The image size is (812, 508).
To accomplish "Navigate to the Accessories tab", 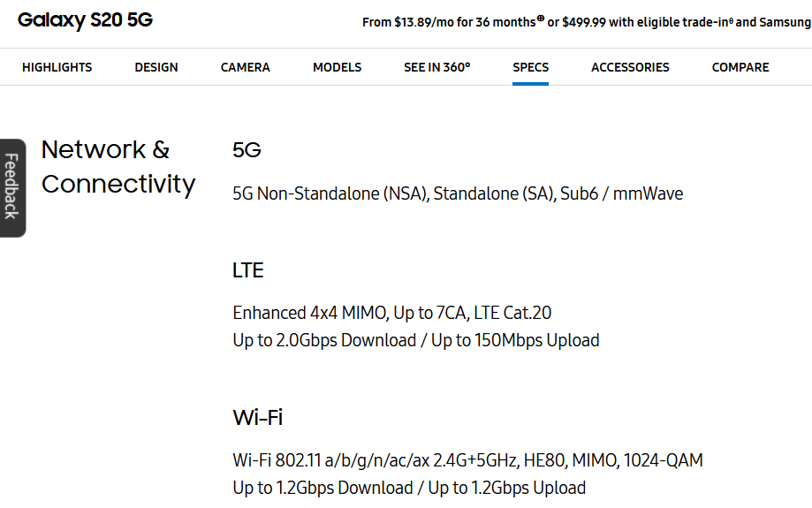I will tap(630, 67).
